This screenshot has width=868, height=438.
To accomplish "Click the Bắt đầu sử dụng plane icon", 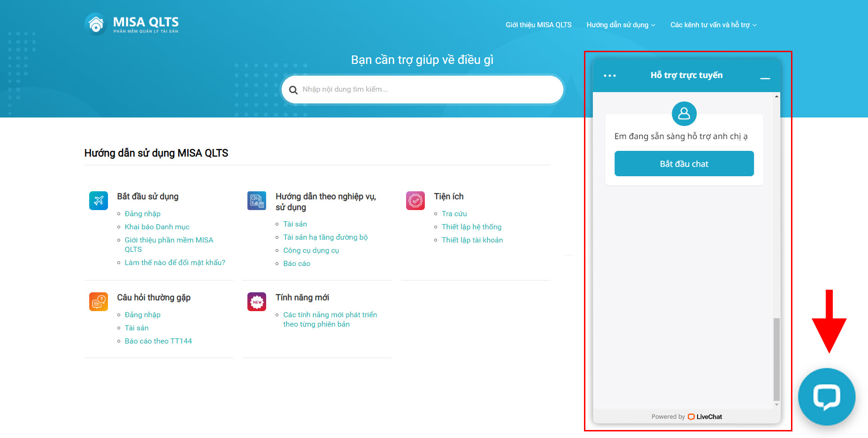I will click(x=99, y=201).
